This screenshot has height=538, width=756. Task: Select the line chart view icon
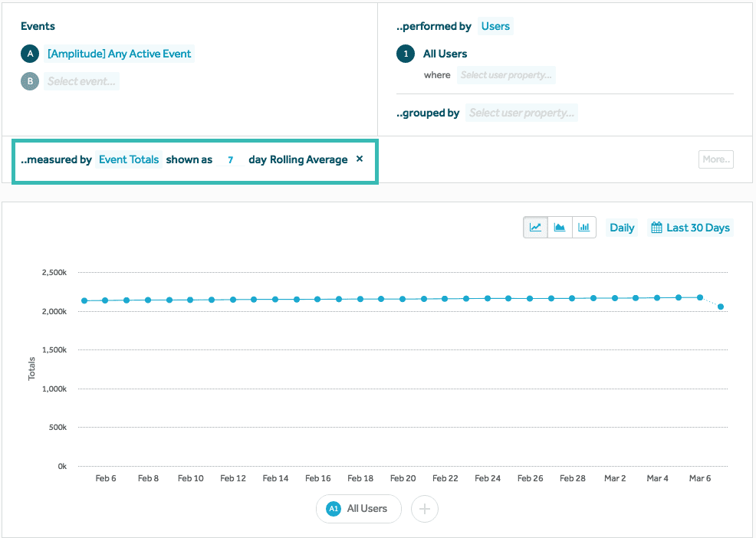(535, 227)
